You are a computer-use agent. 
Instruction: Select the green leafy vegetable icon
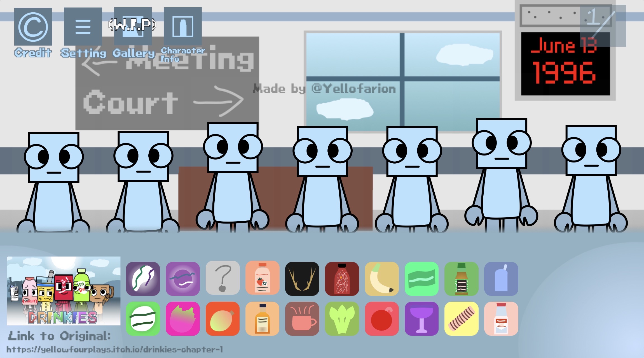click(x=342, y=319)
